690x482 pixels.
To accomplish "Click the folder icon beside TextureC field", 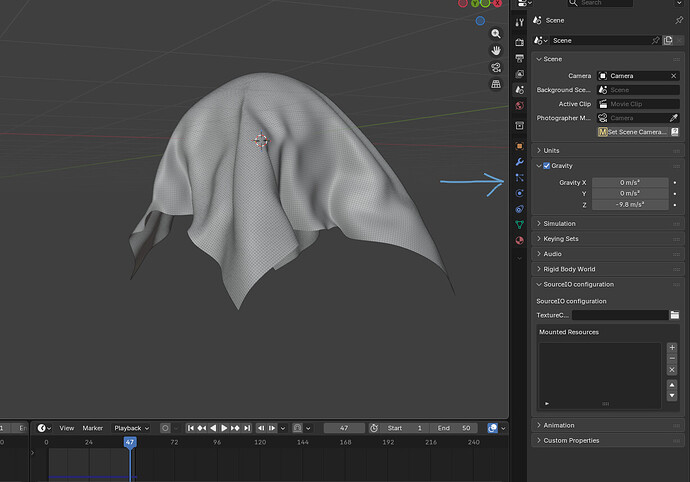I will (x=675, y=315).
